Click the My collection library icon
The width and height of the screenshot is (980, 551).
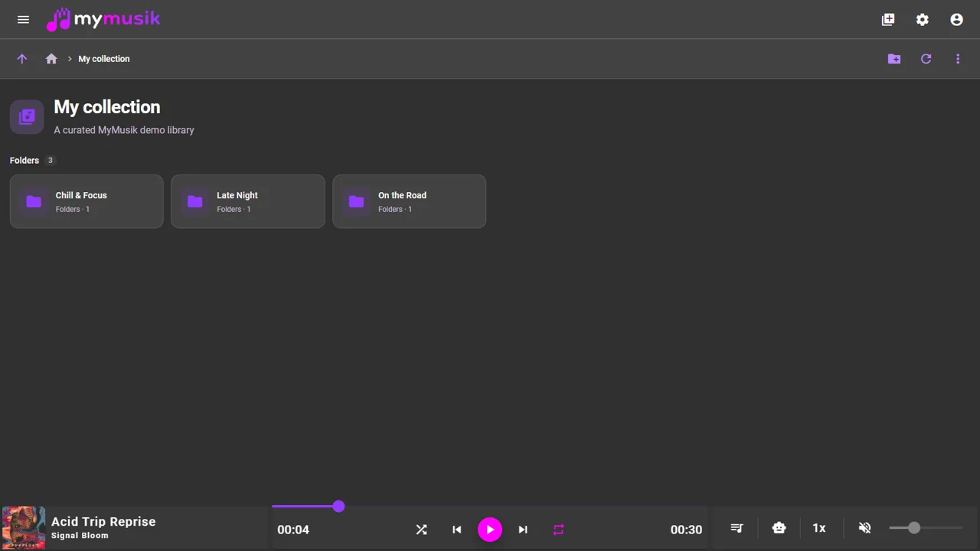click(x=27, y=116)
